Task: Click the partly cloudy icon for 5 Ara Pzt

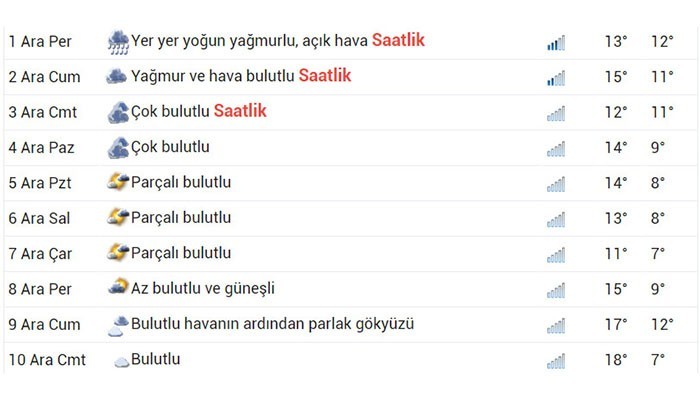Action: 118,182
